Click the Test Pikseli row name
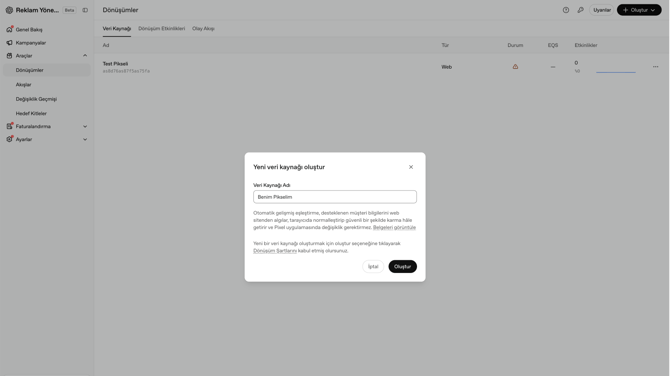 (x=115, y=64)
